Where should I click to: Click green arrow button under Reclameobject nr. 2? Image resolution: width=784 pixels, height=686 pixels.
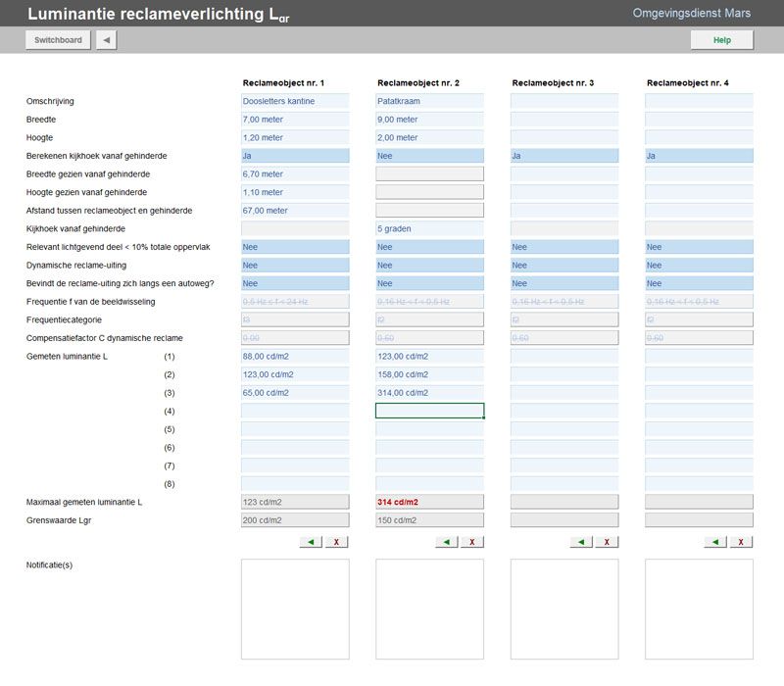tap(446, 542)
